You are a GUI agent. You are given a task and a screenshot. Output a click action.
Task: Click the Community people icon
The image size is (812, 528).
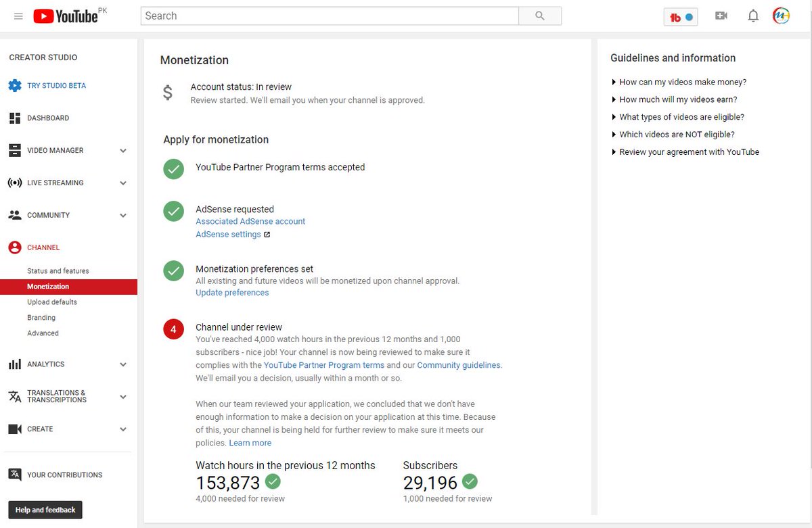tap(15, 216)
